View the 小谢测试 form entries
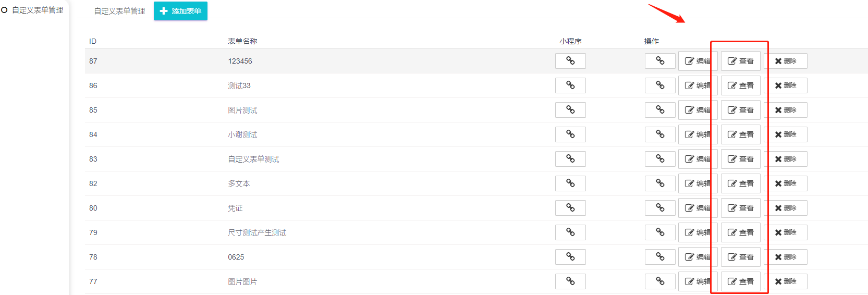The width and height of the screenshot is (868, 295). pyautogui.click(x=741, y=134)
